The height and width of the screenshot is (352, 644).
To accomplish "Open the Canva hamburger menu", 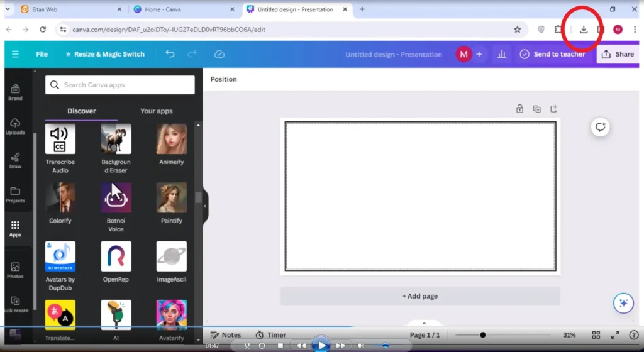I will pos(15,54).
